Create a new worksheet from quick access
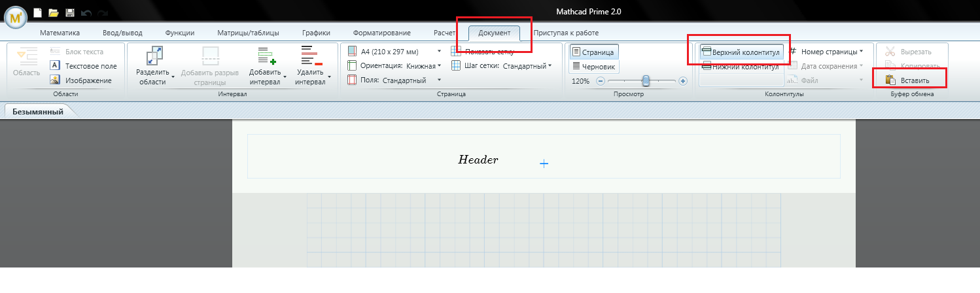This screenshot has height=293, width=980. point(38,12)
